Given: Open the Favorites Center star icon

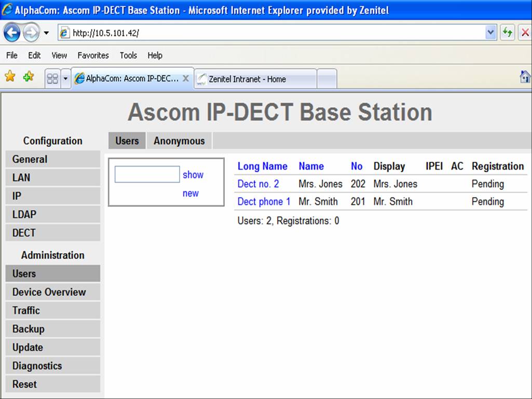Looking at the screenshot, I should (9, 76).
